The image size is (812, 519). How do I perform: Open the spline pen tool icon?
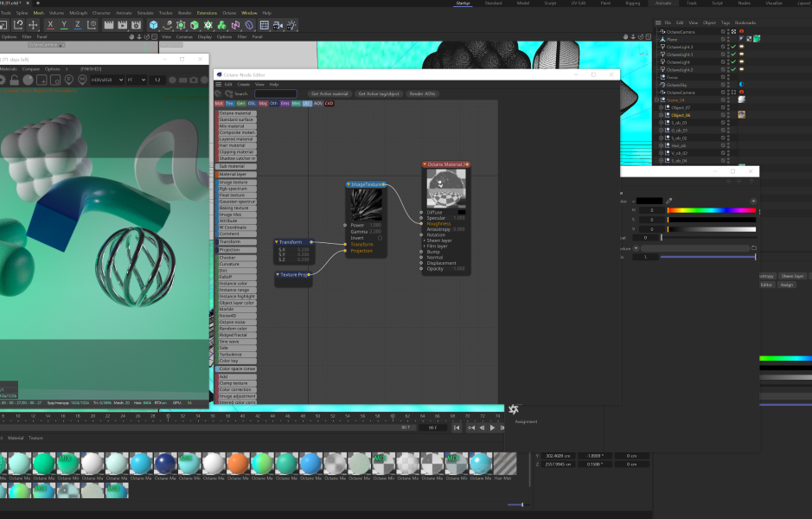point(167,24)
